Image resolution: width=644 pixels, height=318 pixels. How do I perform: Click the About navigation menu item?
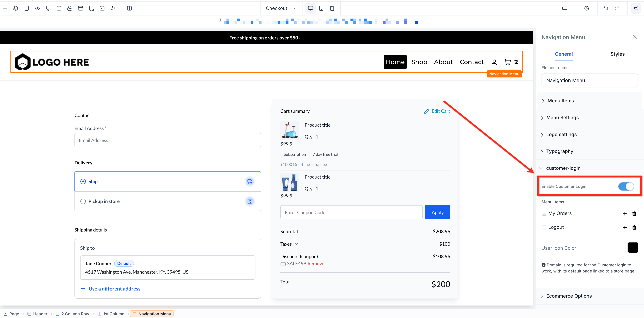click(x=443, y=62)
